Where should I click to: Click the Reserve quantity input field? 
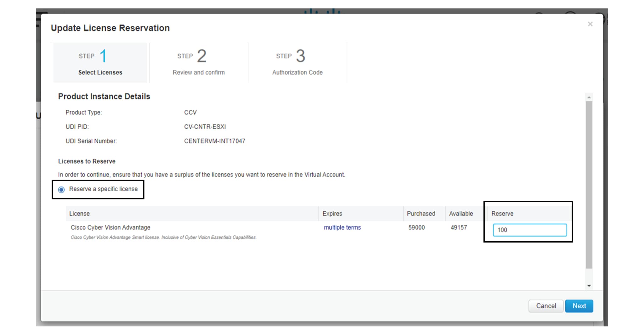530,230
